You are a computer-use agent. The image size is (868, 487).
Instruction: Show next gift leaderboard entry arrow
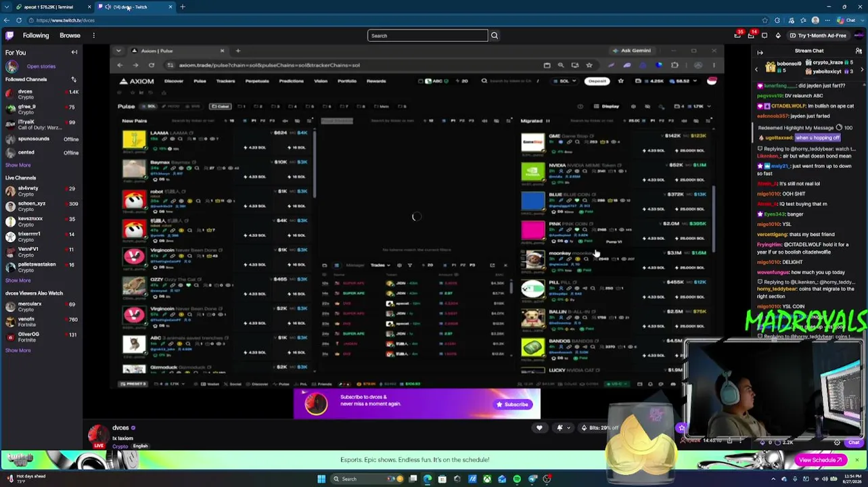coord(861,69)
